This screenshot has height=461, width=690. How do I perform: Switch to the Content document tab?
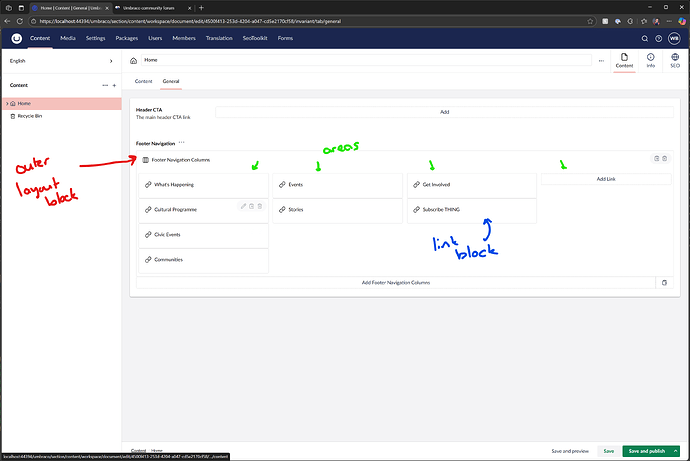tap(143, 81)
